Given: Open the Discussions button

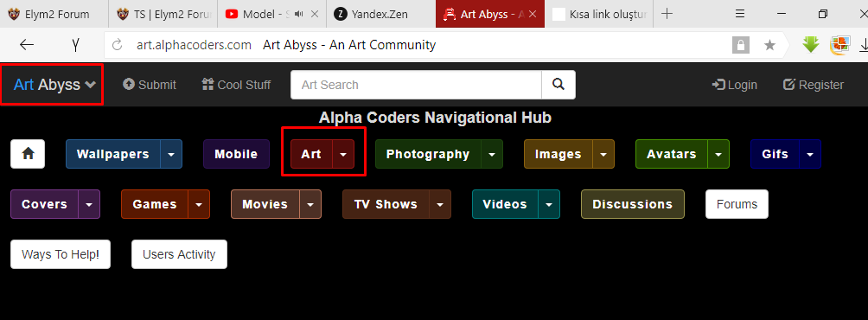Looking at the screenshot, I should pos(633,204).
